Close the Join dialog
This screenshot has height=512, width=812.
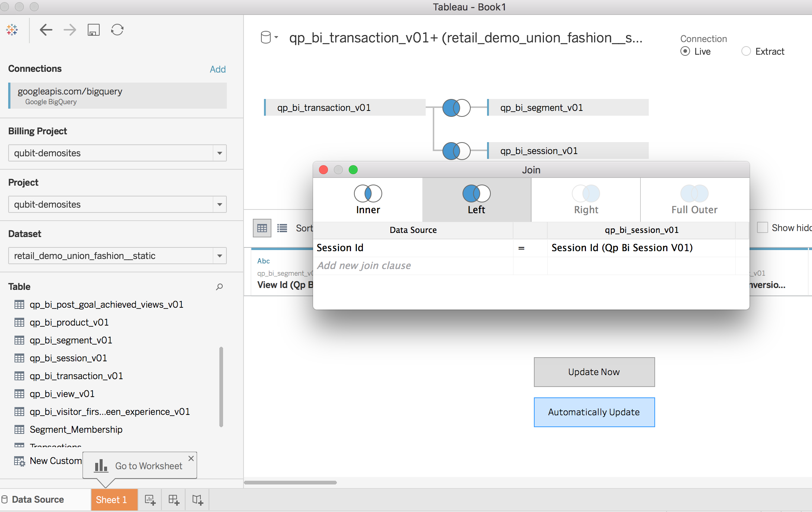(x=323, y=170)
